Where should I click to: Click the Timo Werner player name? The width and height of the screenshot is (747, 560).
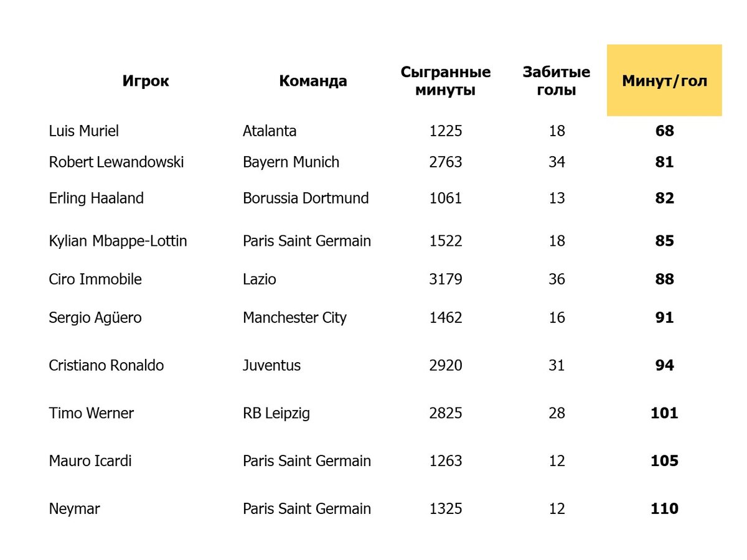click(92, 413)
